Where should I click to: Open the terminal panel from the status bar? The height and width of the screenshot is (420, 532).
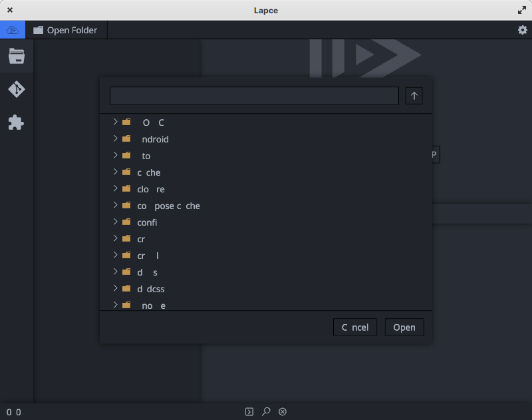click(250, 411)
